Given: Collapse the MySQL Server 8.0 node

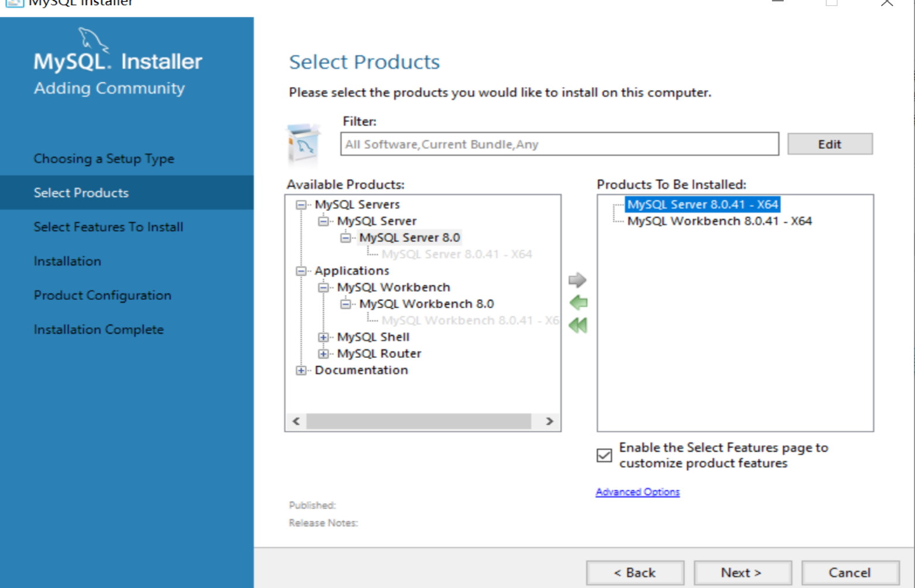Looking at the screenshot, I should click(x=346, y=238).
